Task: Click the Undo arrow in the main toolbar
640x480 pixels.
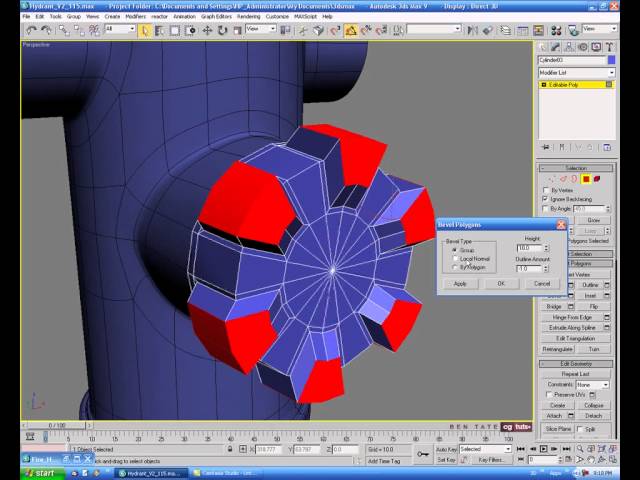Action: click(x=31, y=30)
